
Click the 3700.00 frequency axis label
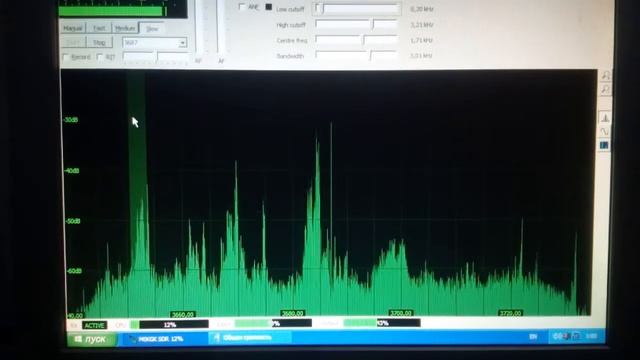[x=401, y=313]
